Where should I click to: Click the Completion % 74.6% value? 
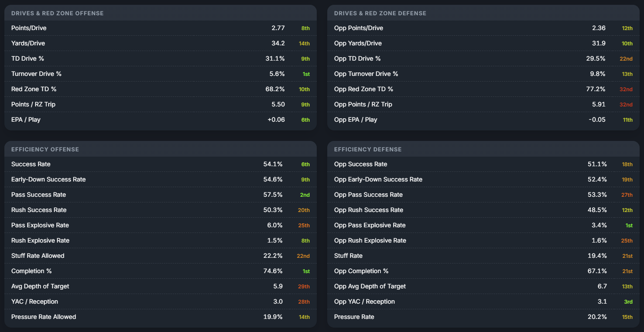click(x=273, y=271)
